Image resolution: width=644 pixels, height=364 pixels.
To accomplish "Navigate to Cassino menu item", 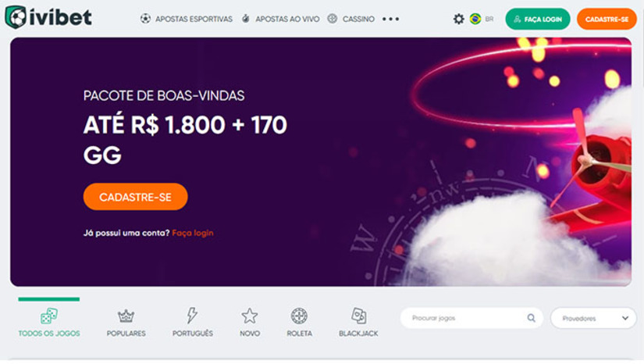I will [x=351, y=19].
